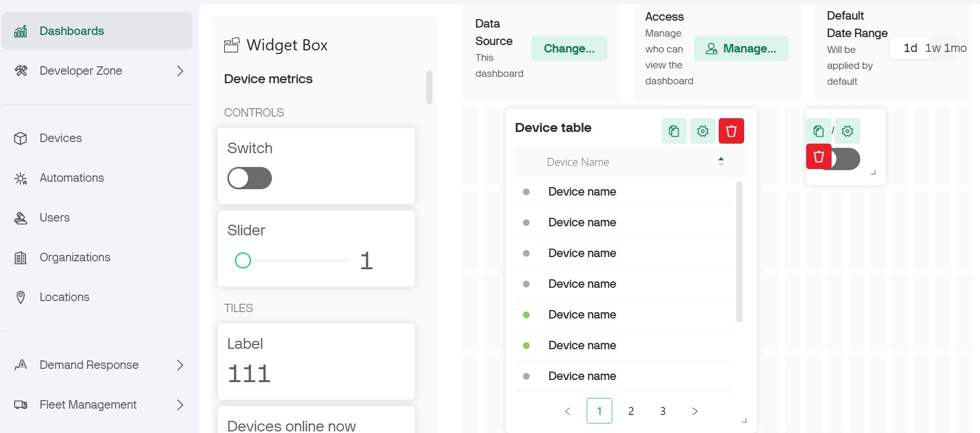Open settings of the small switch widget
The height and width of the screenshot is (433, 980).
pos(847,131)
